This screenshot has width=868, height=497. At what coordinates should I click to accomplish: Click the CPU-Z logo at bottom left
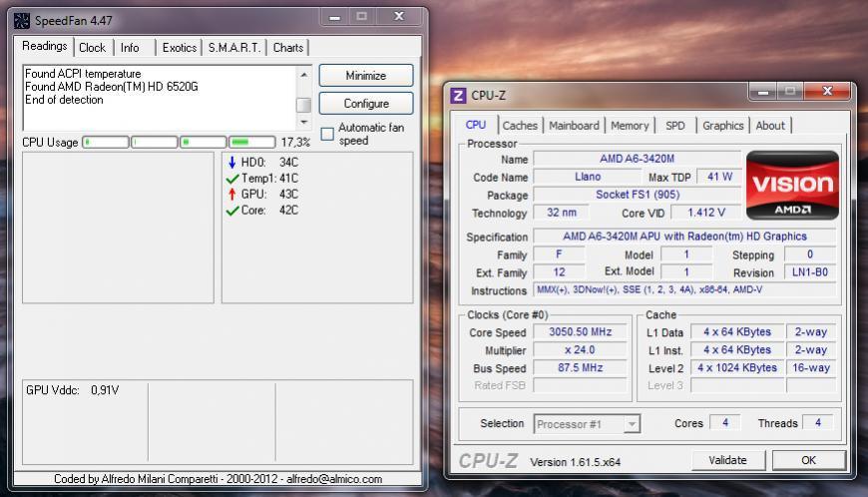pyautogui.click(x=490, y=461)
